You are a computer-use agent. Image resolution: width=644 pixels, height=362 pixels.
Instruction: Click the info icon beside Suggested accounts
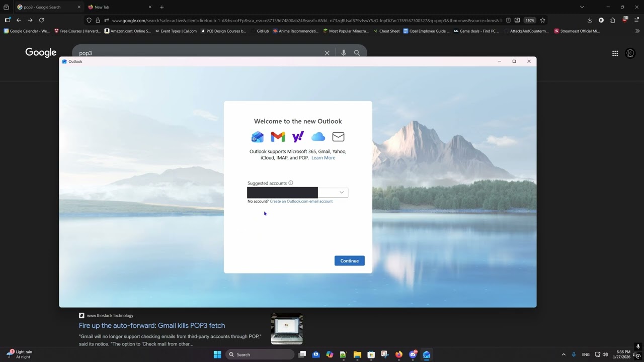coord(291,183)
